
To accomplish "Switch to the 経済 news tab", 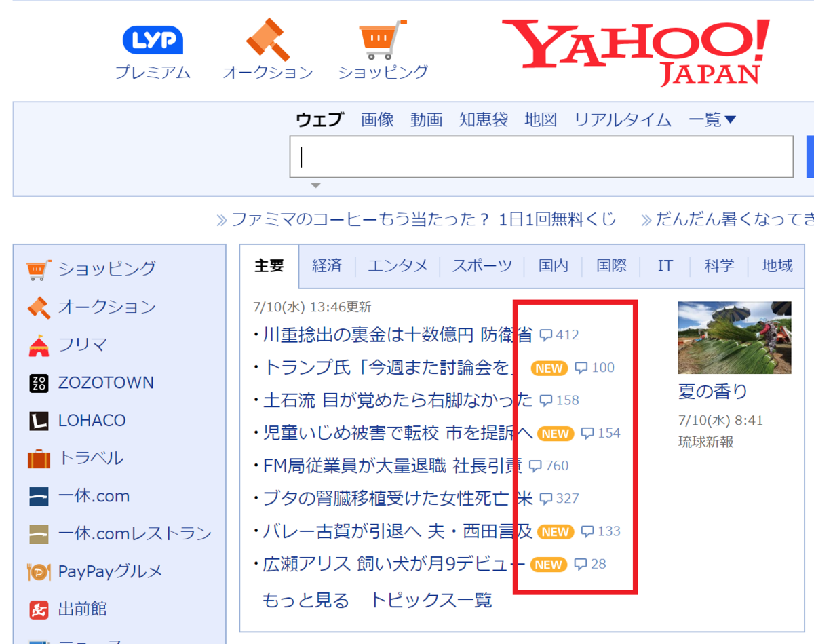I will (327, 266).
